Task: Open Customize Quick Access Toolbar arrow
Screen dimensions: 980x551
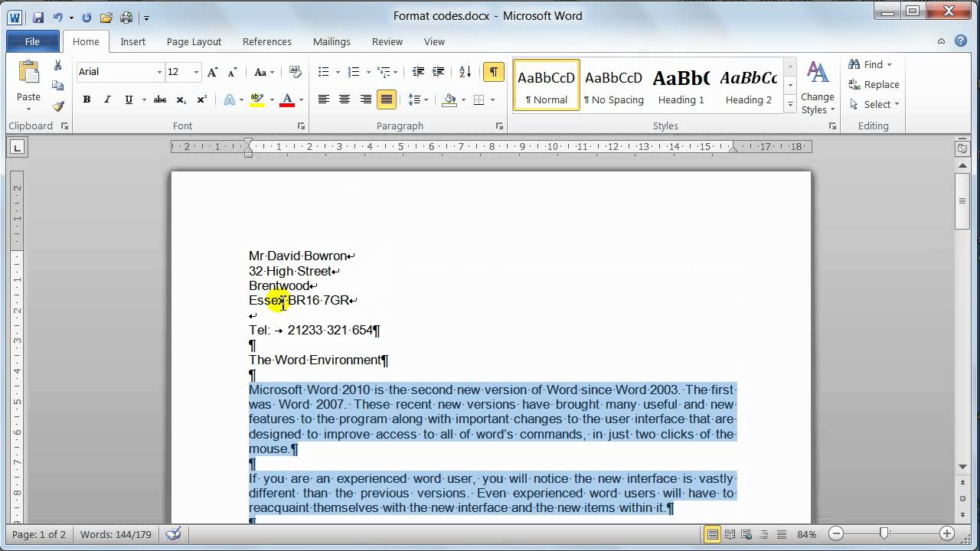Action: point(147,17)
